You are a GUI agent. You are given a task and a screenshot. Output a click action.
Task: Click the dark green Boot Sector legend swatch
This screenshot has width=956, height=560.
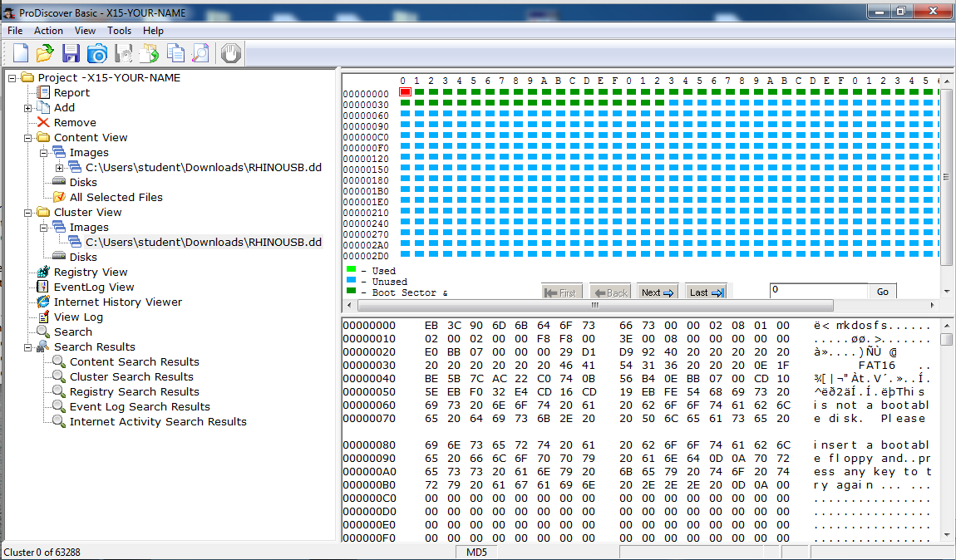coord(351,291)
